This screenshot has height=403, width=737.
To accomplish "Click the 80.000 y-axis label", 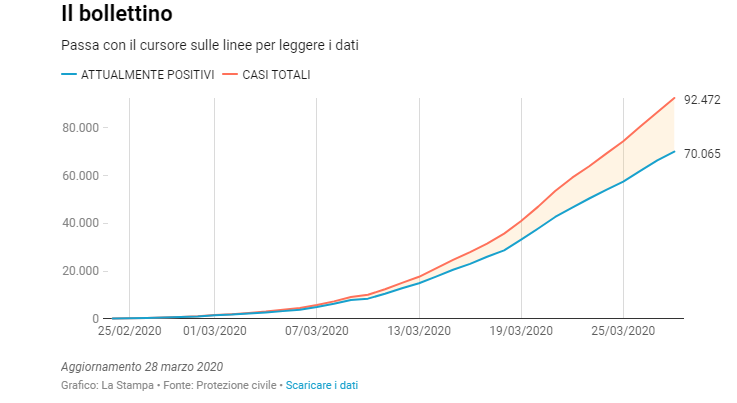I will [x=78, y=128].
